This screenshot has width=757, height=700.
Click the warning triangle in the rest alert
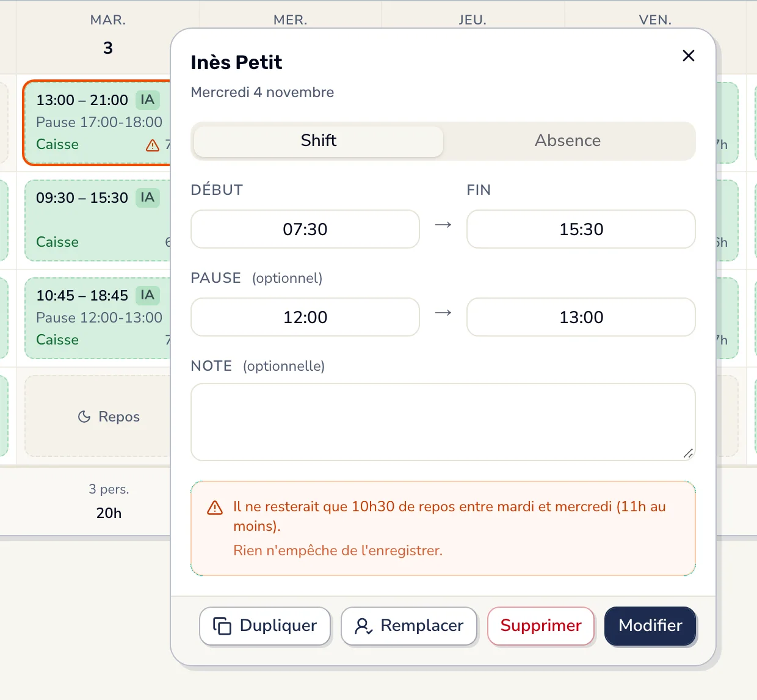tap(215, 508)
